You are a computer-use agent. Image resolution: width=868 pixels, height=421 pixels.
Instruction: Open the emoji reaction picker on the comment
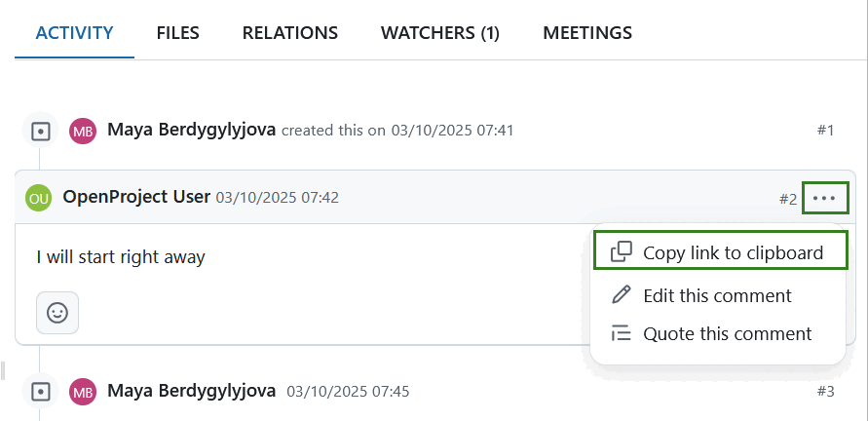(57, 313)
